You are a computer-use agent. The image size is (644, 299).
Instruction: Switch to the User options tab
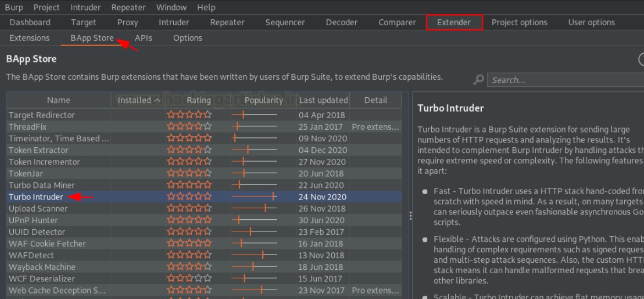pos(591,23)
